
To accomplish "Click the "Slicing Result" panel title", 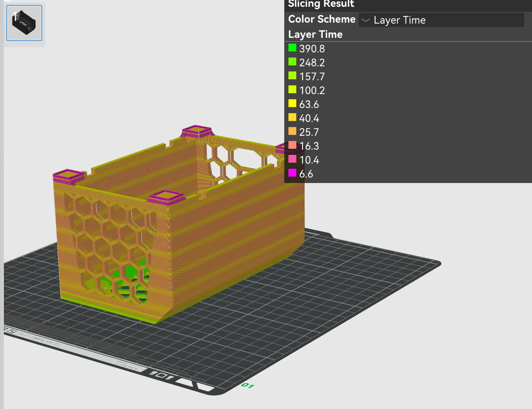I will (x=321, y=4).
